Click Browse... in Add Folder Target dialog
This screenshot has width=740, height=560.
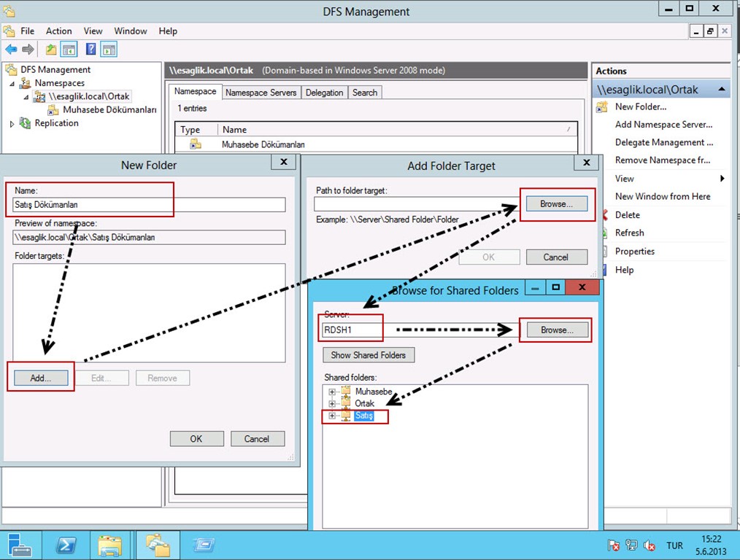556,204
